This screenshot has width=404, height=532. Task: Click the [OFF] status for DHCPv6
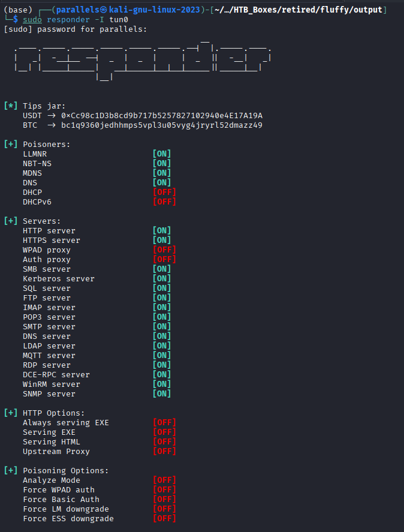coord(164,202)
